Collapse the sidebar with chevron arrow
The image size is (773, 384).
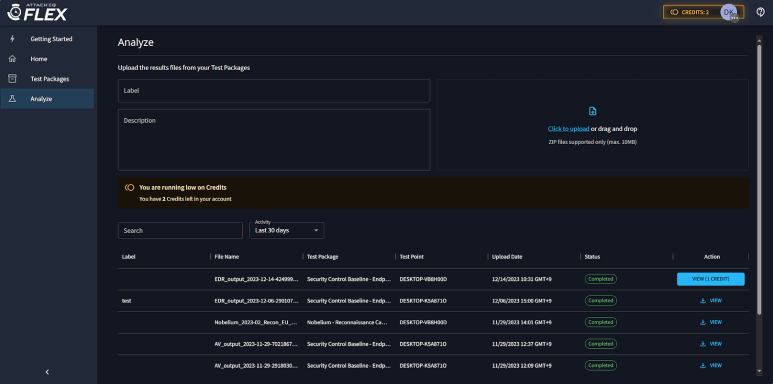[47, 372]
